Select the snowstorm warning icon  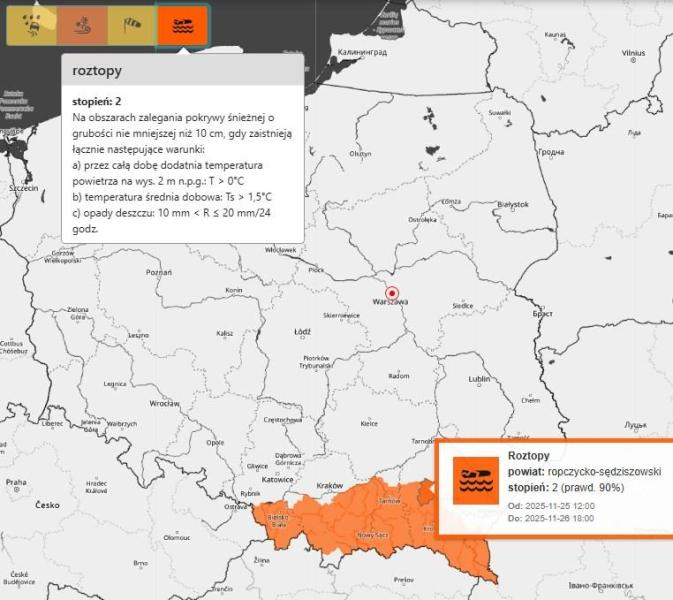tap(81, 26)
